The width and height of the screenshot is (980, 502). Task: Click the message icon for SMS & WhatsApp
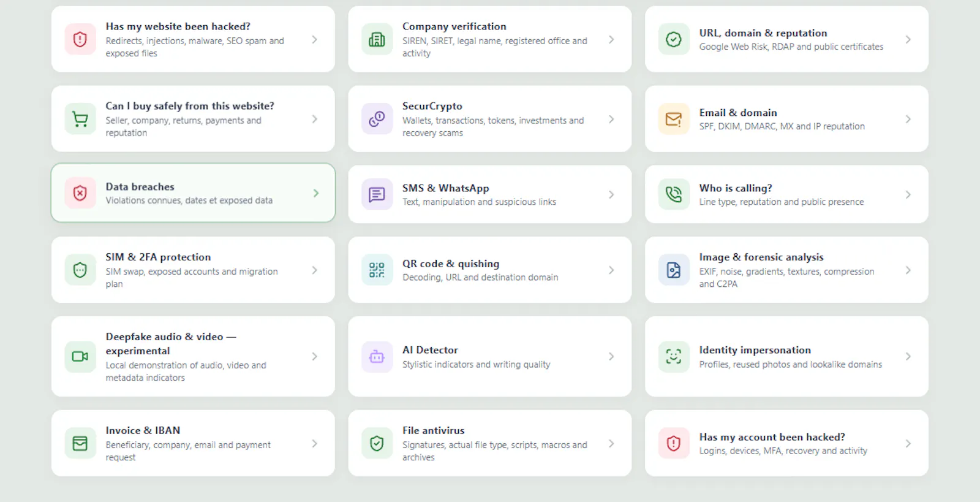(x=377, y=194)
